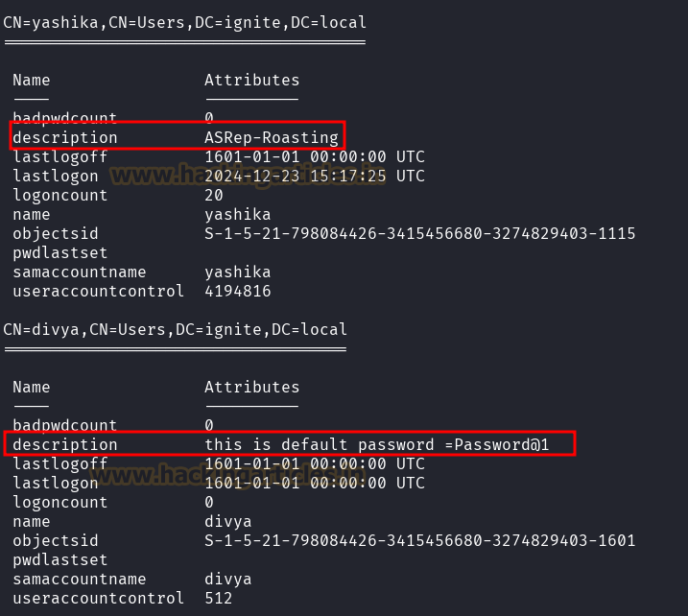This screenshot has height=616, width=688.
Task: Click the default password description for divya
Action: pos(377,445)
